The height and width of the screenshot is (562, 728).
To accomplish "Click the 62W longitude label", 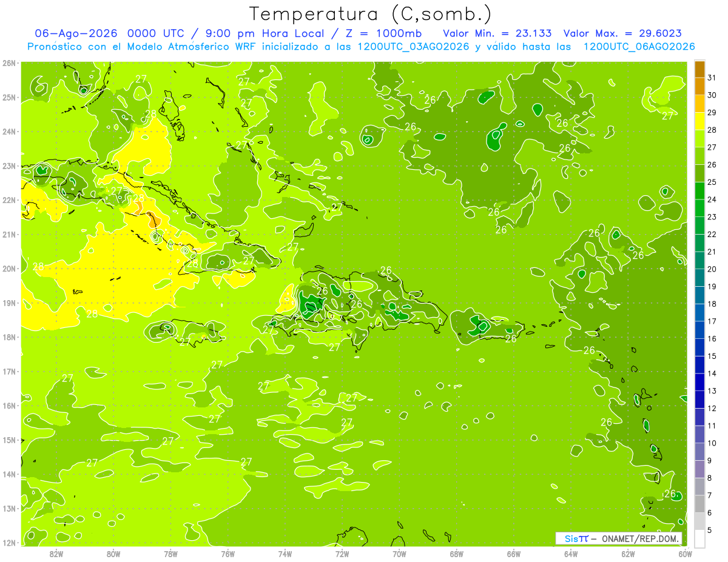I will 628,554.
